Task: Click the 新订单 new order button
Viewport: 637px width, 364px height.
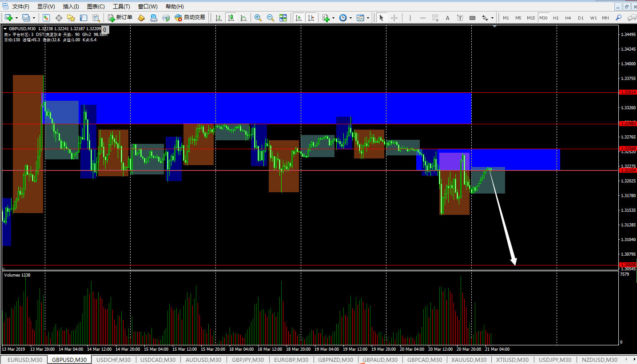Action: [120, 18]
